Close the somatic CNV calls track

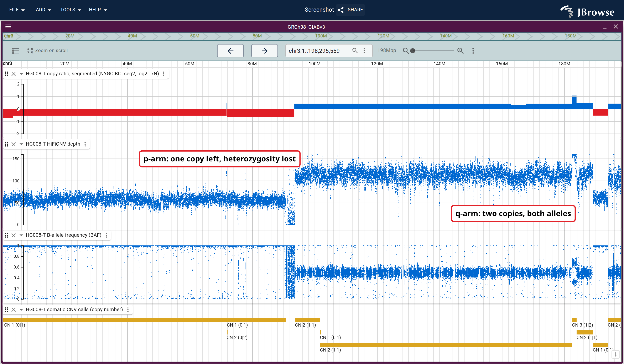14,310
